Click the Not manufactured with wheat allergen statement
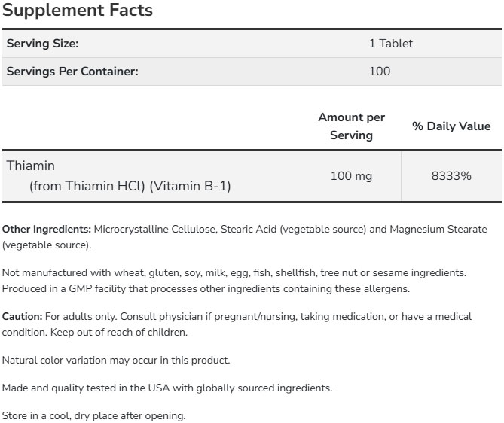 point(234,272)
